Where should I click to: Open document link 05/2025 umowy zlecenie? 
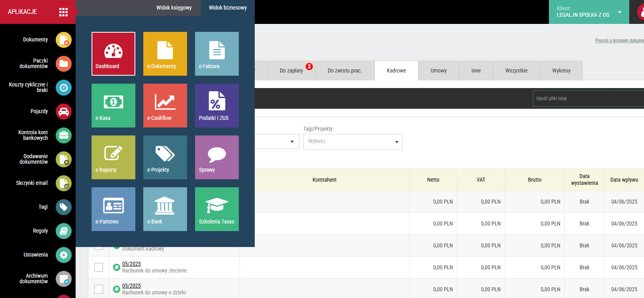(131, 264)
